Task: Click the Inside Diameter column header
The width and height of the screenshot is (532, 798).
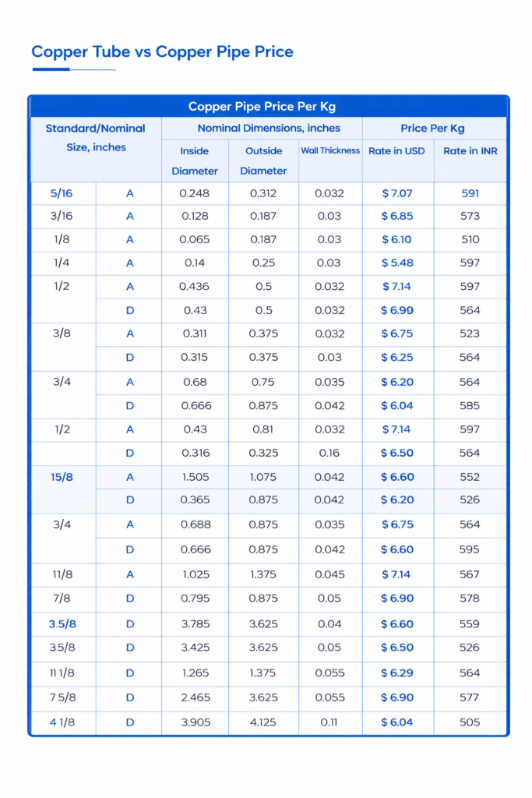Action: click(x=195, y=161)
